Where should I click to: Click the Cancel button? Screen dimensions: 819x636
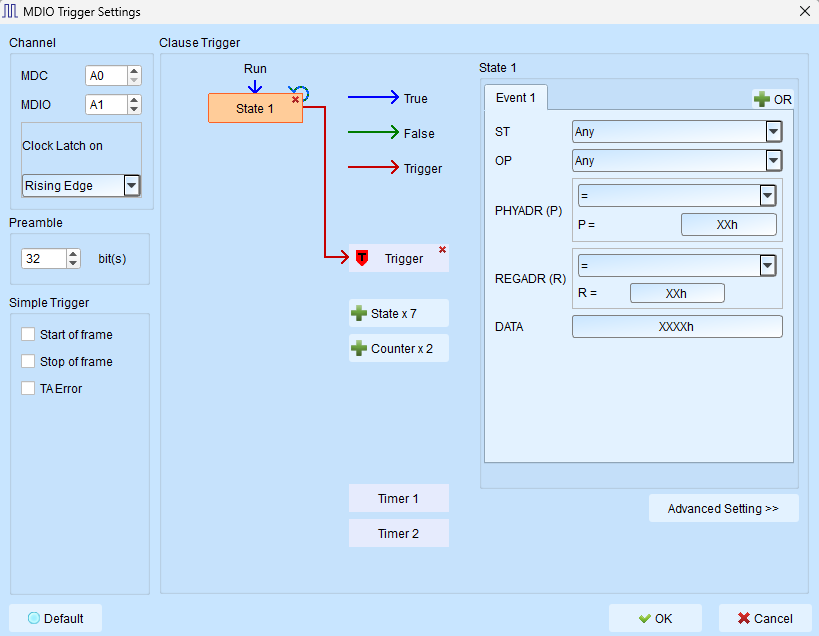[x=765, y=618]
